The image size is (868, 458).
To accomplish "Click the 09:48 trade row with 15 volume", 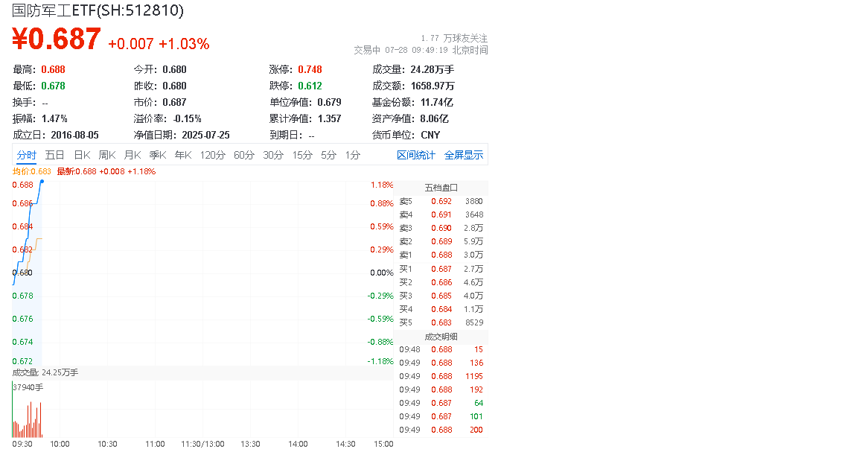I will pyautogui.click(x=441, y=349).
